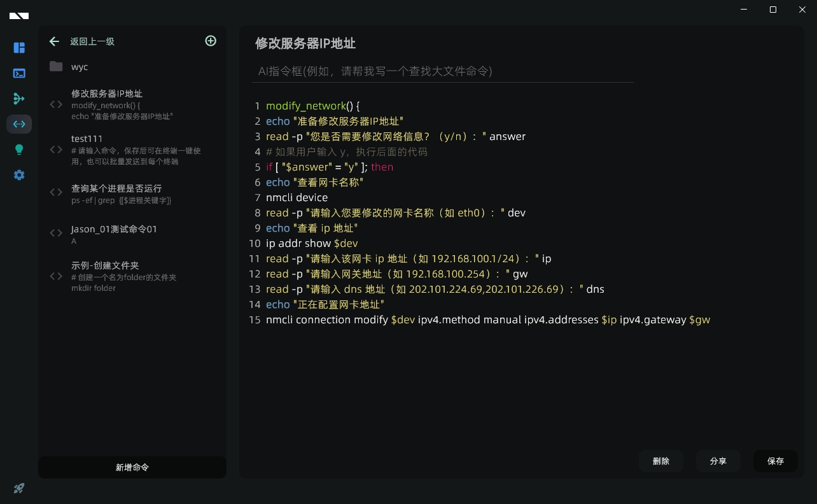Select the command scripts code icon in sidebar
The image size is (817, 504).
pyautogui.click(x=19, y=124)
